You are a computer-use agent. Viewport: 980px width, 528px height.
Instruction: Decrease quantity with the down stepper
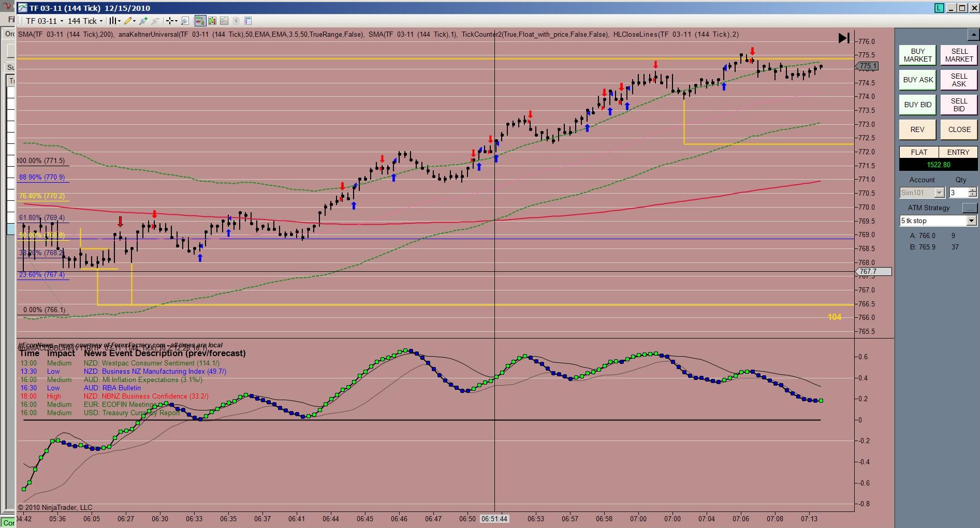(x=972, y=195)
